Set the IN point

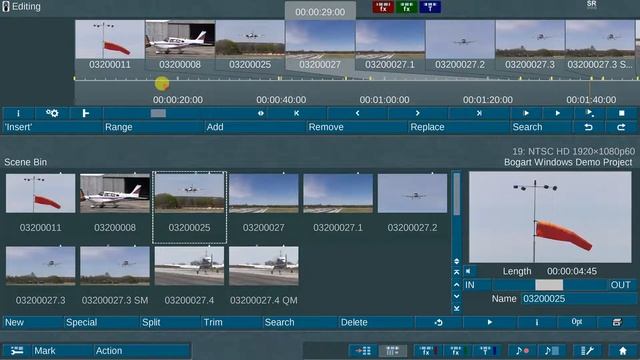pyautogui.click(x=477, y=285)
